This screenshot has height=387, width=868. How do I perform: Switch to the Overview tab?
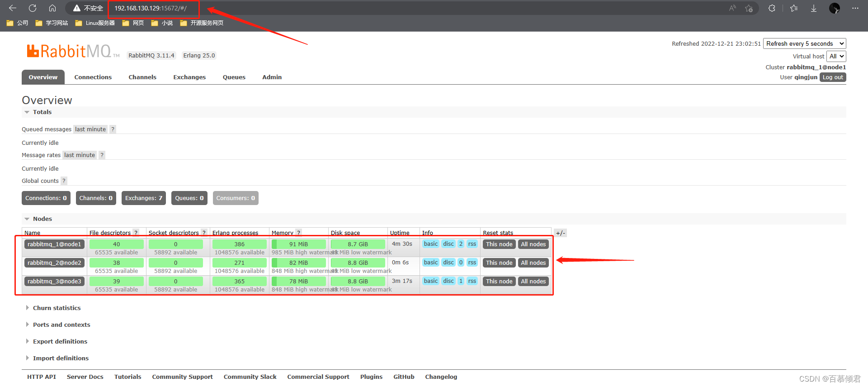43,77
